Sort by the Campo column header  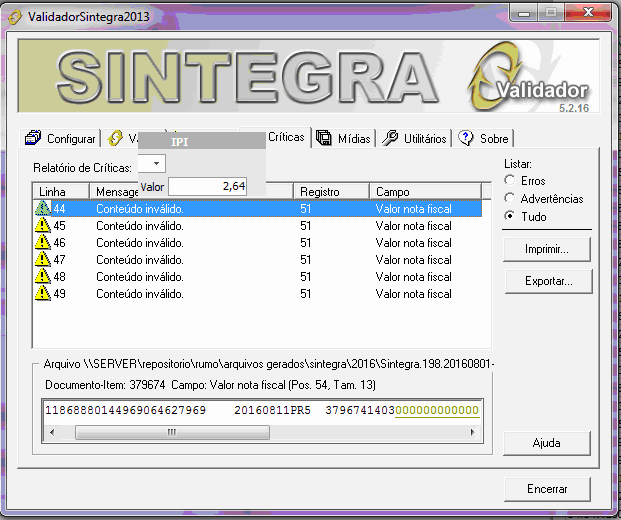[x=426, y=192]
